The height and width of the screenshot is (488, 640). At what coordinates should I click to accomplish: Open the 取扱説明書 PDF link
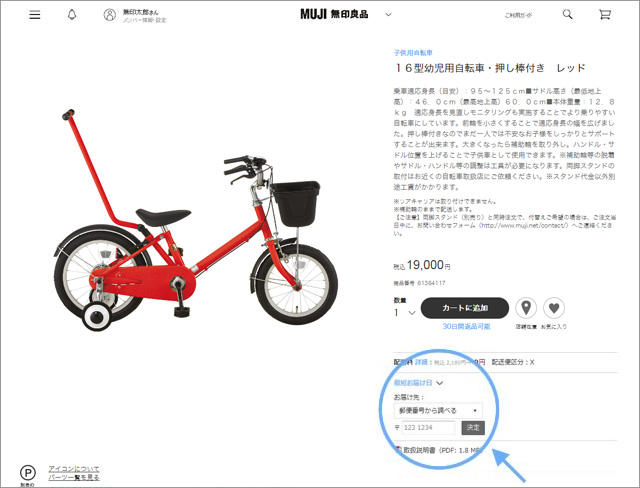(x=439, y=450)
